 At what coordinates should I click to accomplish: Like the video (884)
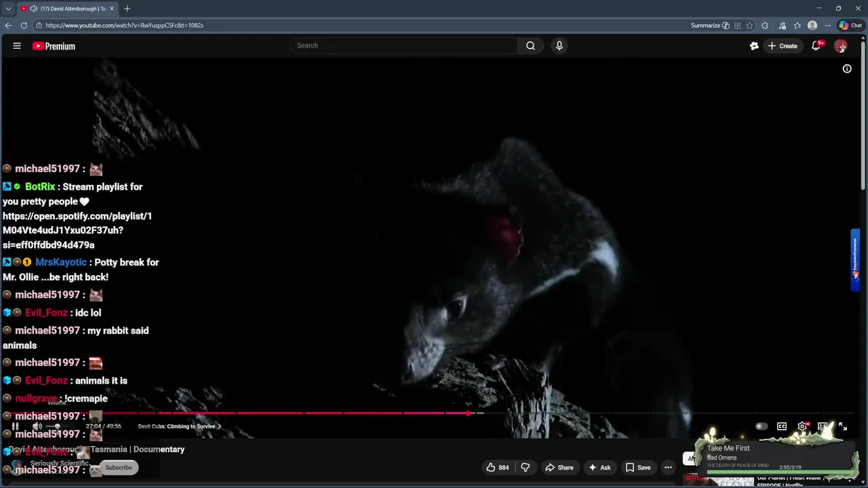(497, 467)
